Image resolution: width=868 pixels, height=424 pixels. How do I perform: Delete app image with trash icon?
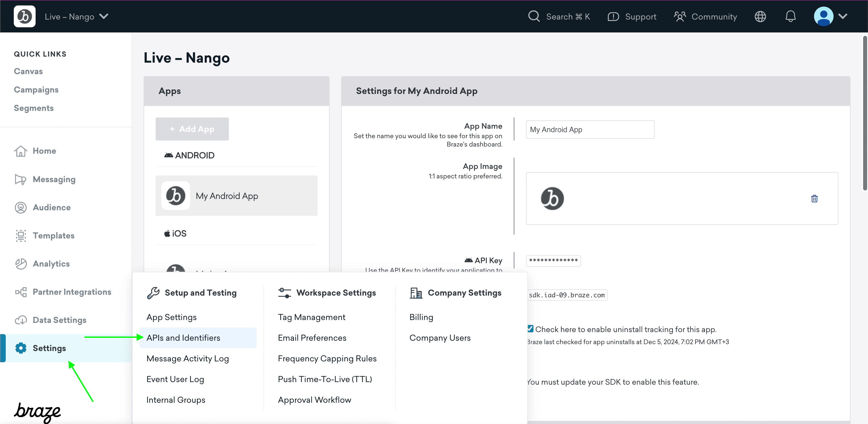814,198
